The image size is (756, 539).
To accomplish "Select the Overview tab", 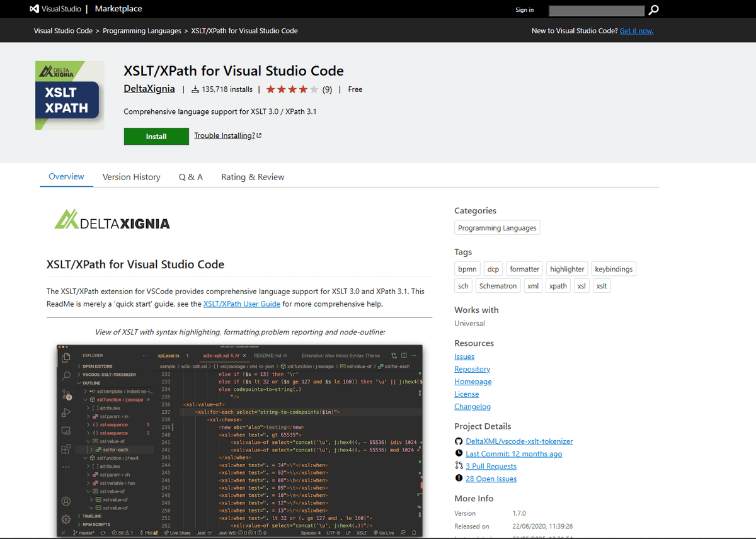I will tap(66, 177).
